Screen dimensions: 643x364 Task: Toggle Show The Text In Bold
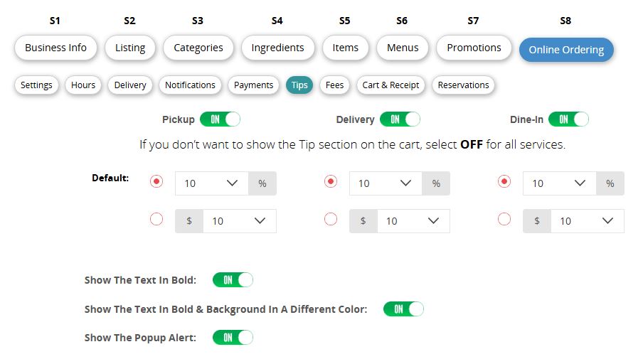(x=233, y=280)
